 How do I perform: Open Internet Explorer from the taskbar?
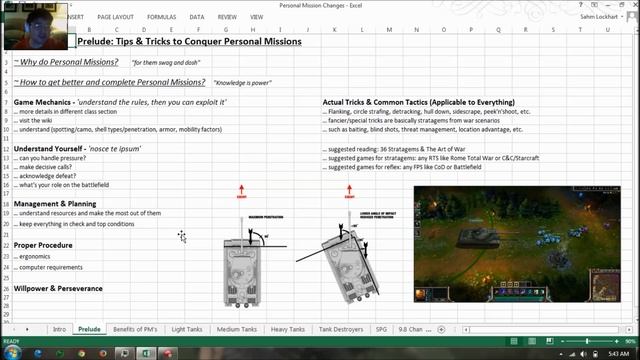point(38,353)
